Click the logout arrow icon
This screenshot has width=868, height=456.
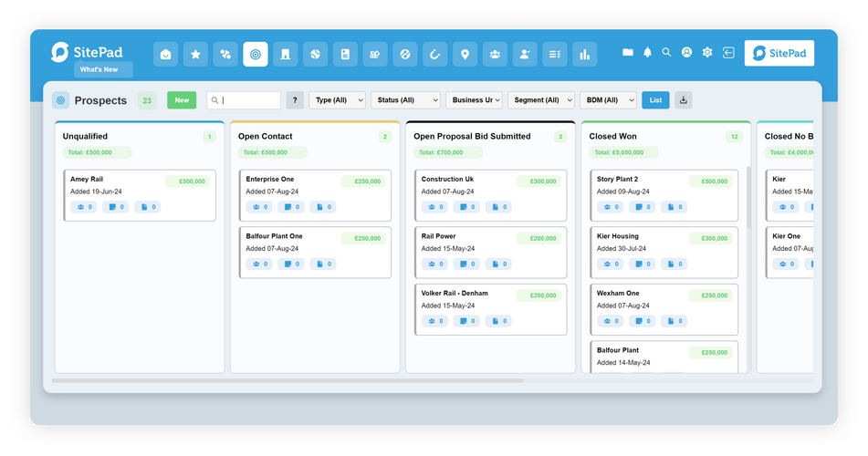[727, 53]
